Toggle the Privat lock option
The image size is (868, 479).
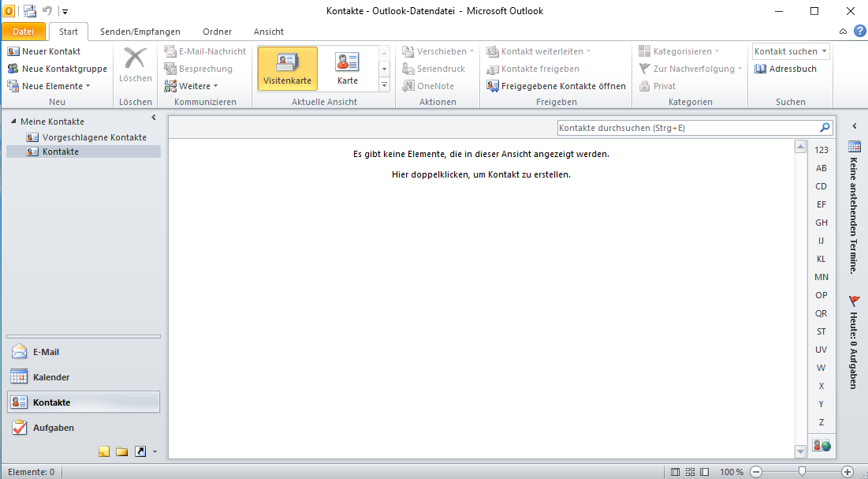tap(657, 86)
